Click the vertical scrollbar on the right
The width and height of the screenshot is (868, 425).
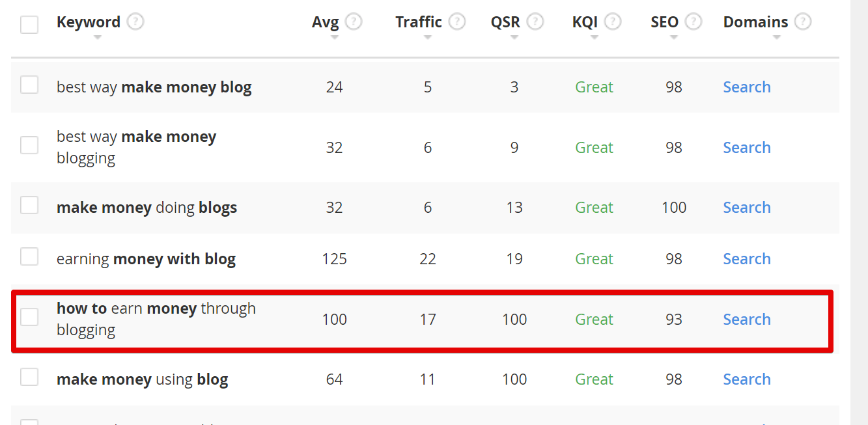859,212
